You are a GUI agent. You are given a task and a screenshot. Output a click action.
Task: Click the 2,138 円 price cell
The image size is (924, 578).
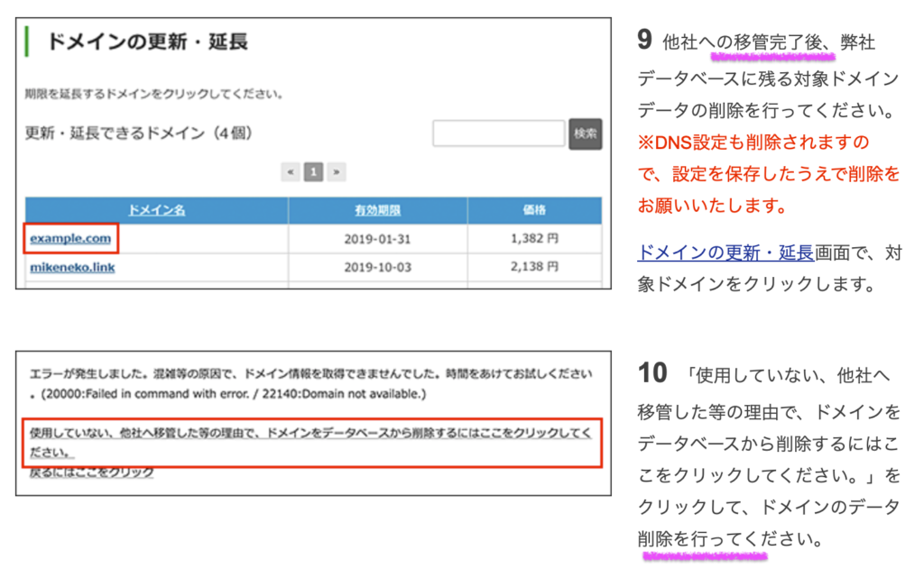[534, 268]
